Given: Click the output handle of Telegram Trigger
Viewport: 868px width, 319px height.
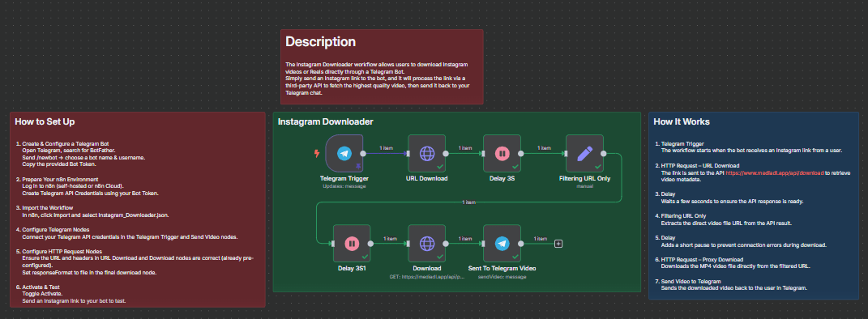Looking at the screenshot, I should point(363,154).
